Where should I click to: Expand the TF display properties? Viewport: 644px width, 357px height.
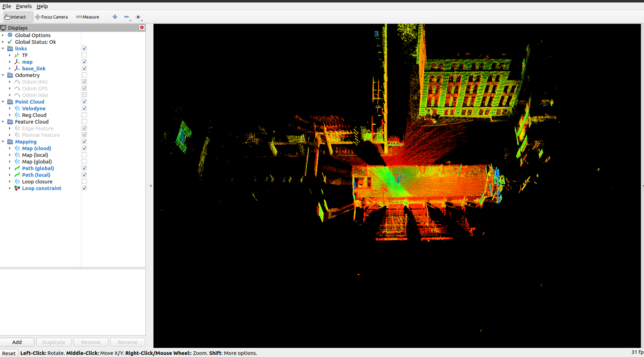coord(10,55)
